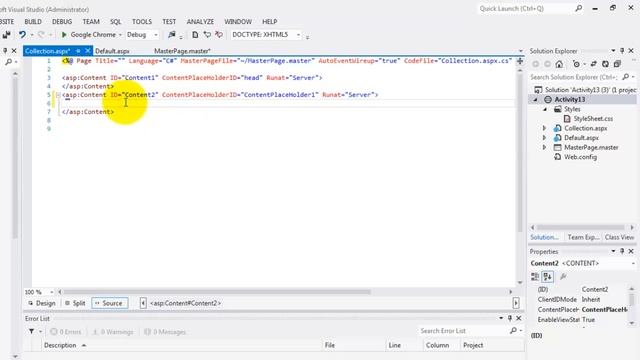Sort the Error List by File column
This screenshot has height=360, width=640.
[353, 345]
